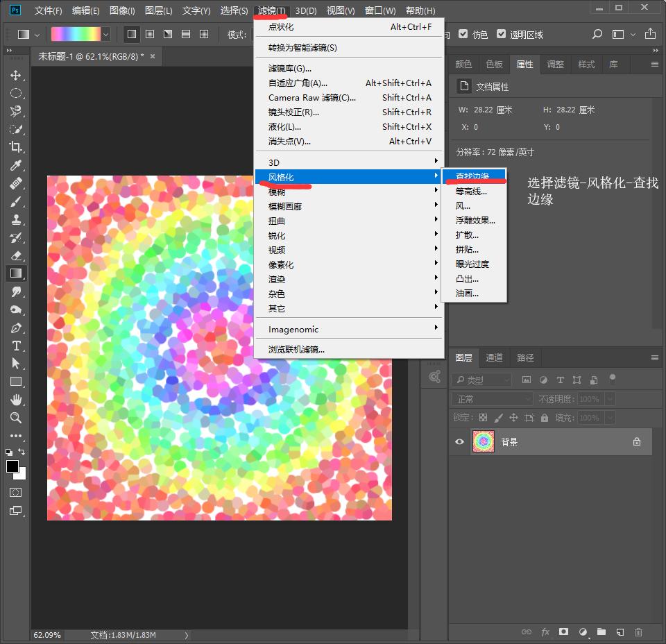Click the 背景 layer thumbnail
The width and height of the screenshot is (666, 644).
point(482,442)
